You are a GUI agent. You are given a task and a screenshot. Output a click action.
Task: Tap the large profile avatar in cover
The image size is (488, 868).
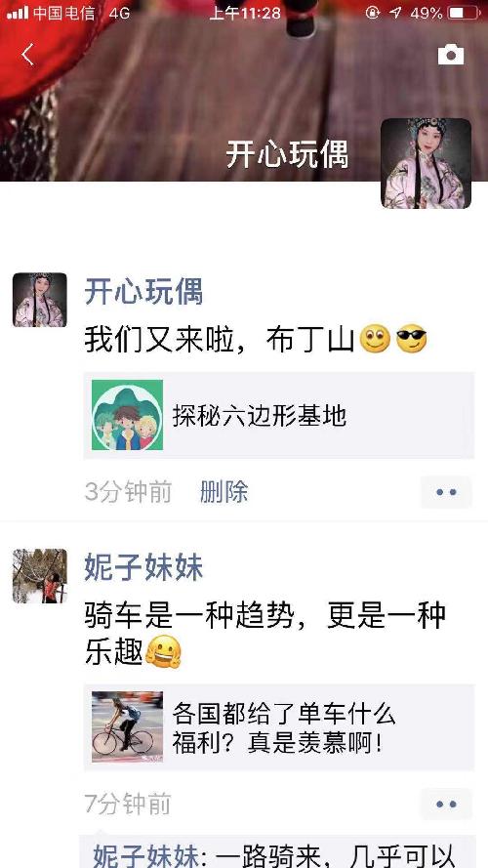point(427,163)
